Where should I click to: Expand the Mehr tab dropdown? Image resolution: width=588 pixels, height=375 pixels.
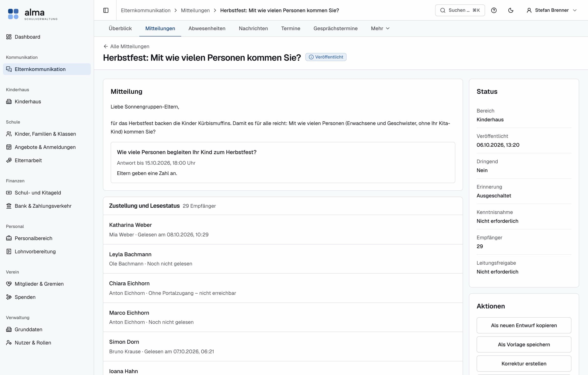[380, 28]
